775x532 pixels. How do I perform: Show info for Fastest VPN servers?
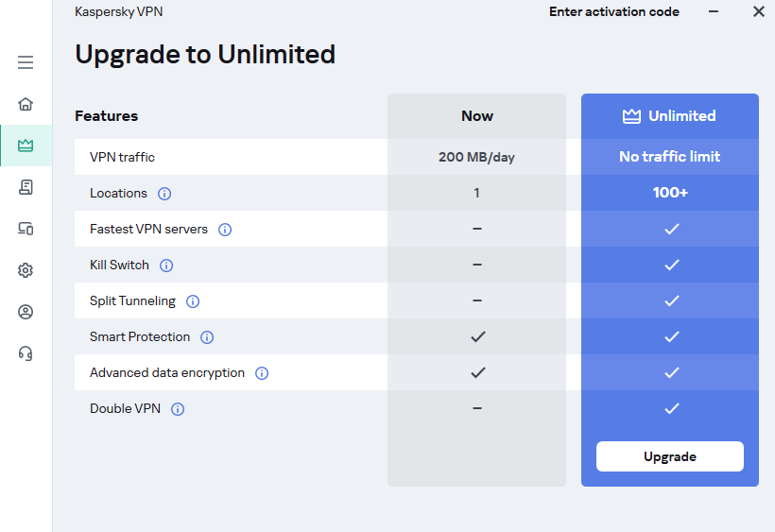(x=225, y=230)
